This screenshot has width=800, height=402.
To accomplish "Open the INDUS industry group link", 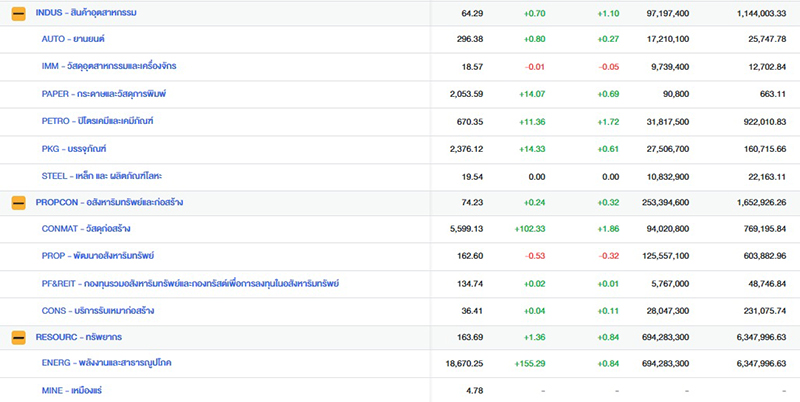I will click(86, 12).
